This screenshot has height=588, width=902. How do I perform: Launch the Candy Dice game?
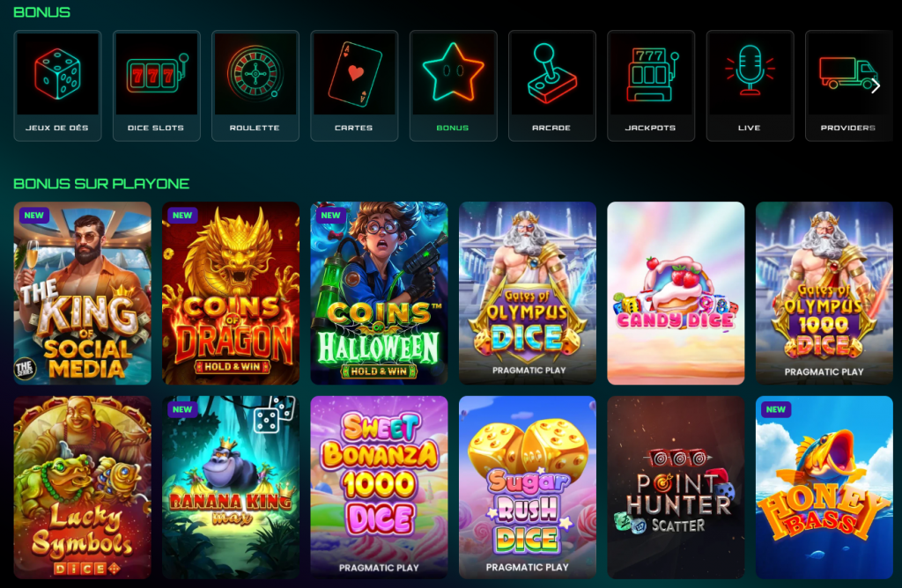(676, 292)
